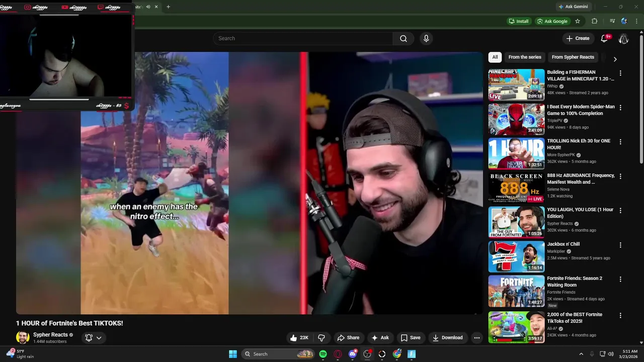The height and width of the screenshot is (362, 644).
Task: Open options for Building a FISHERMAN VILLAGE video
Action: coord(620,73)
